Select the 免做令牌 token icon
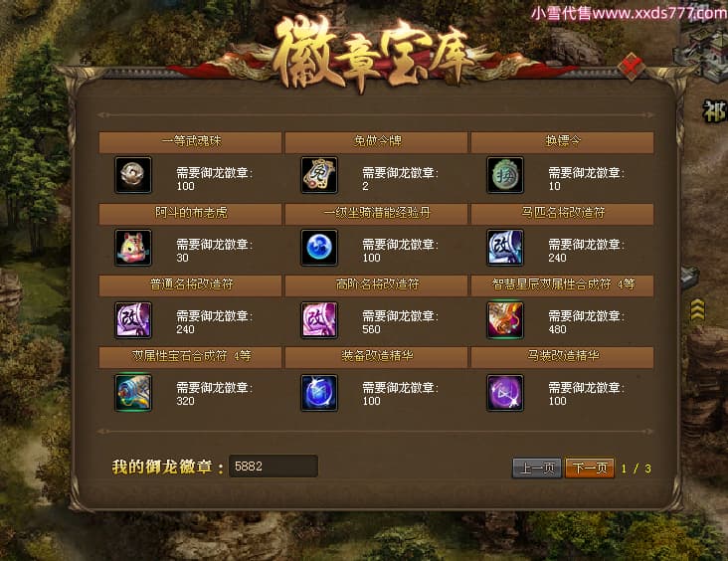 tap(319, 175)
